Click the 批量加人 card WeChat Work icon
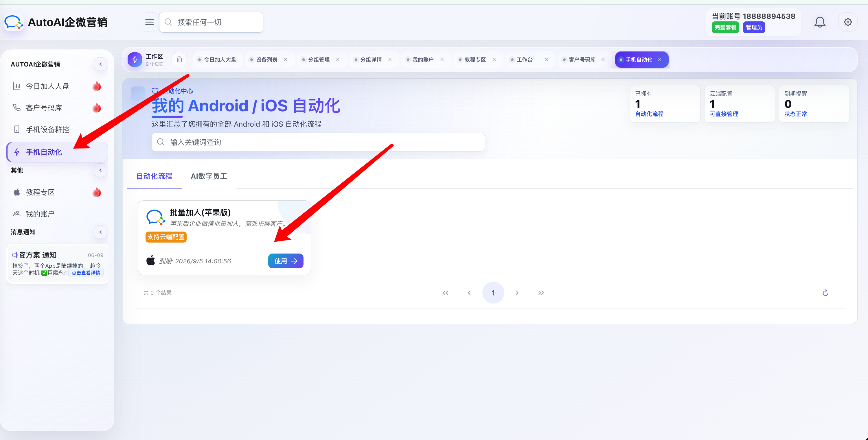 pyautogui.click(x=156, y=217)
